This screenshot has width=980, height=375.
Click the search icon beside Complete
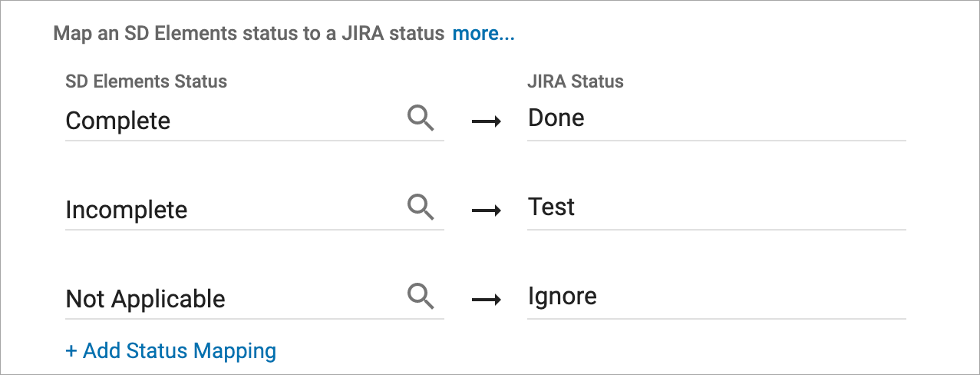coord(421,119)
